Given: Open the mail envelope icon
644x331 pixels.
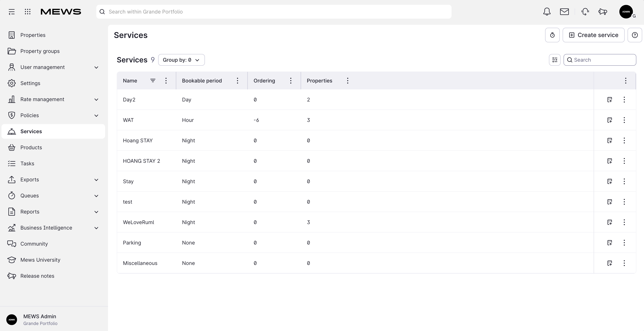Looking at the screenshot, I should 564,12.
